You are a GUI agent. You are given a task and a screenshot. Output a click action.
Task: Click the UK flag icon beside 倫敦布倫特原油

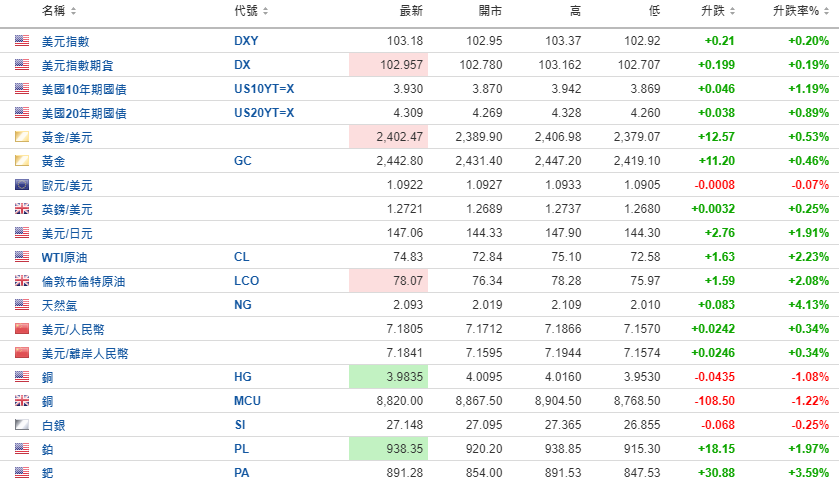[22, 281]
